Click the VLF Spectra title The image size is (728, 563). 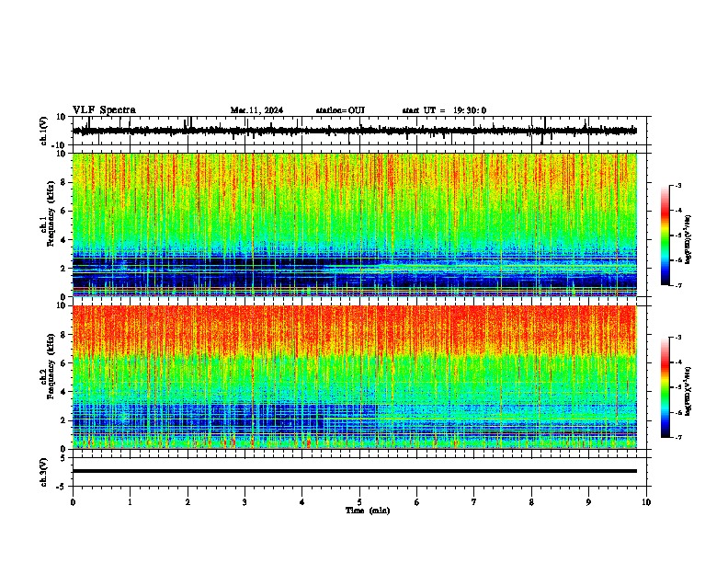click(x=104, y=110)
